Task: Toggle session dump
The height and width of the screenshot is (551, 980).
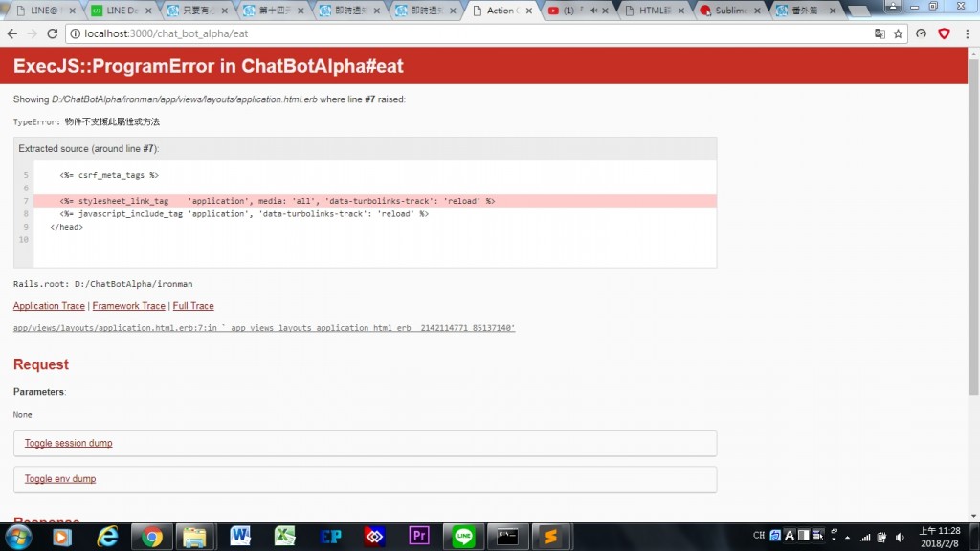Action: pyautogui.click(x=69, y=443)
